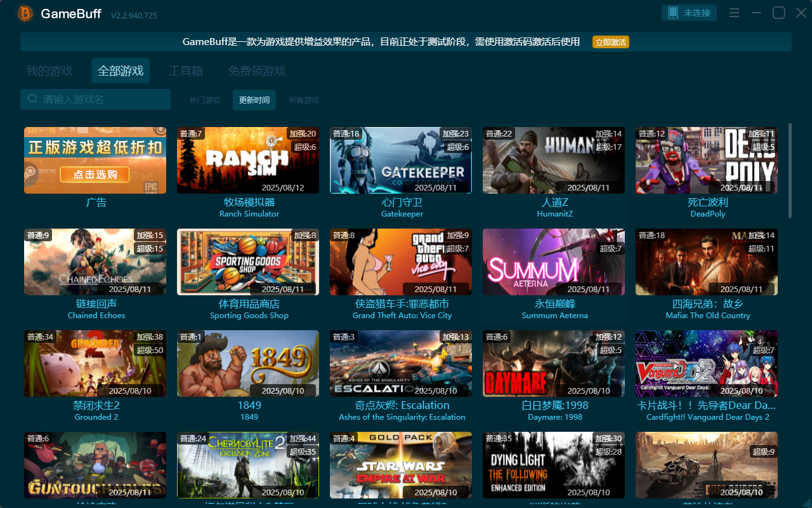Open Gatekeeper game cover
This screenshot has width=812, height=508.
(401, 160)
